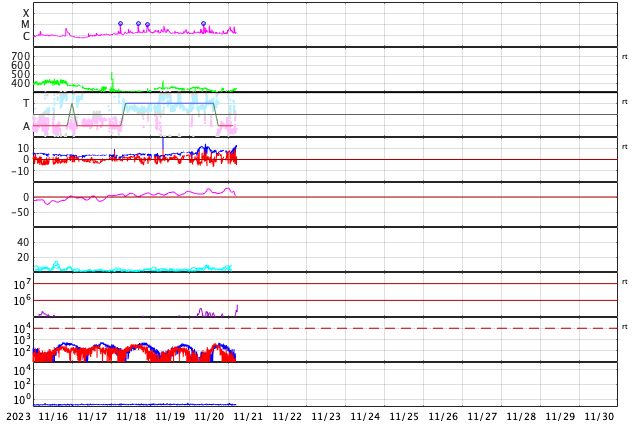Click the 700 axis value
The image size is (634, 424).
pos(21,56)
